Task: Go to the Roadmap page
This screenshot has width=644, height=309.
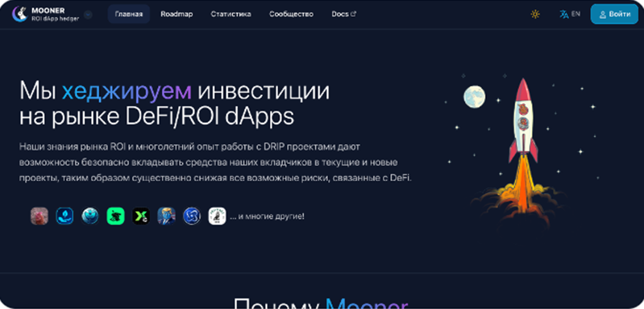Action: tap(176, 14)
